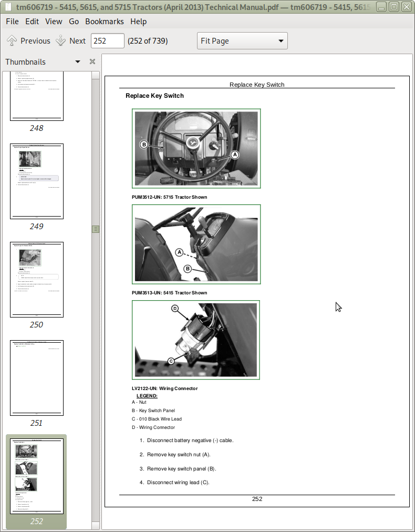The height and width of the screenshot is (532, 415).
Task: Click the '(252 of 739)' page count label
Action: (148, 40)
